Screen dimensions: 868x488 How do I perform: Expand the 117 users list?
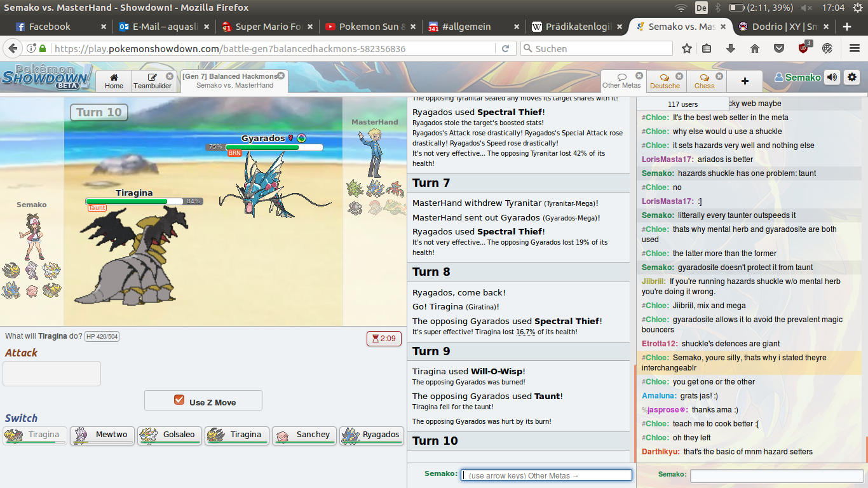(682, 104)
